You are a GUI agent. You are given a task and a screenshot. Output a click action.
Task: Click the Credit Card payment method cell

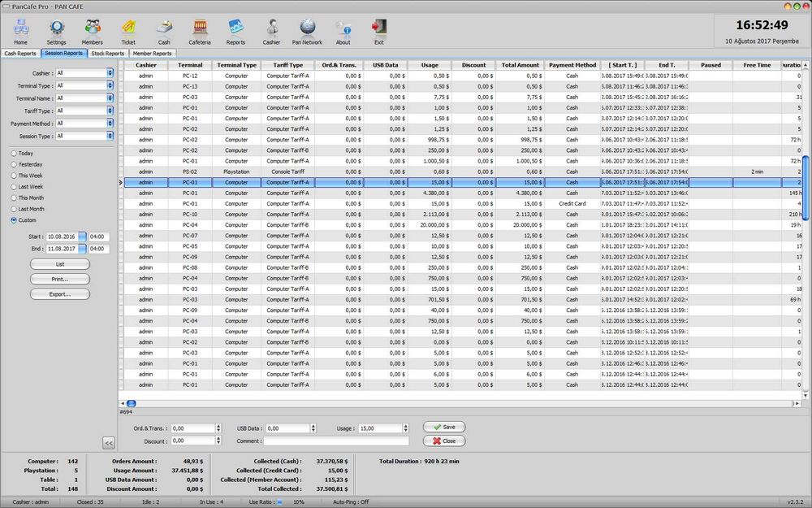pos(572,204)
